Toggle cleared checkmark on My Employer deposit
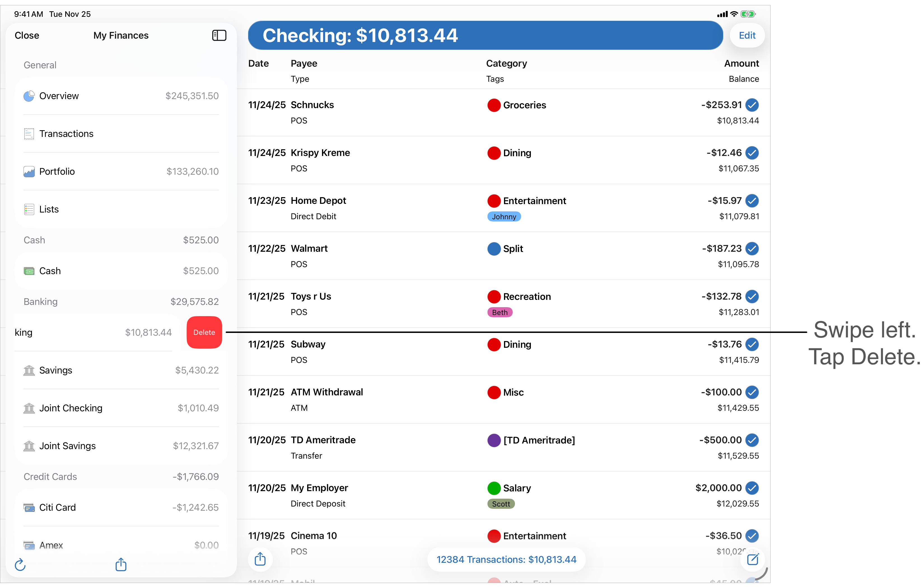The height and width of the screenshot is (588, 924). coord(752,488)
